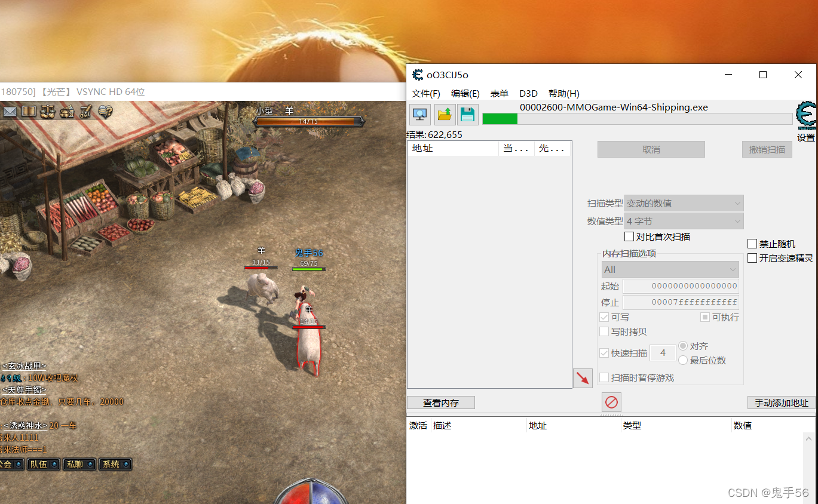Toggle 禁止随机 checkbox
This screenshot has width=818, height=504.
(x=752, y=244)
